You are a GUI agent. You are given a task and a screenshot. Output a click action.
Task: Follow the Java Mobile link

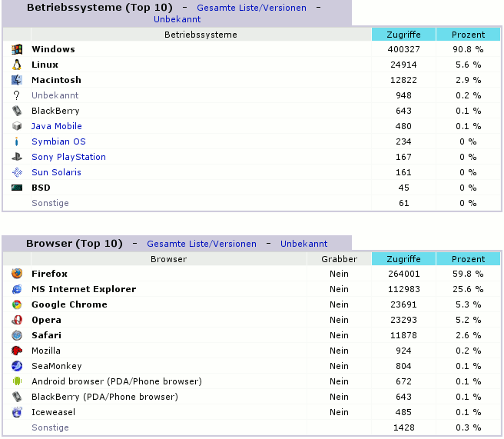point(56,126)
